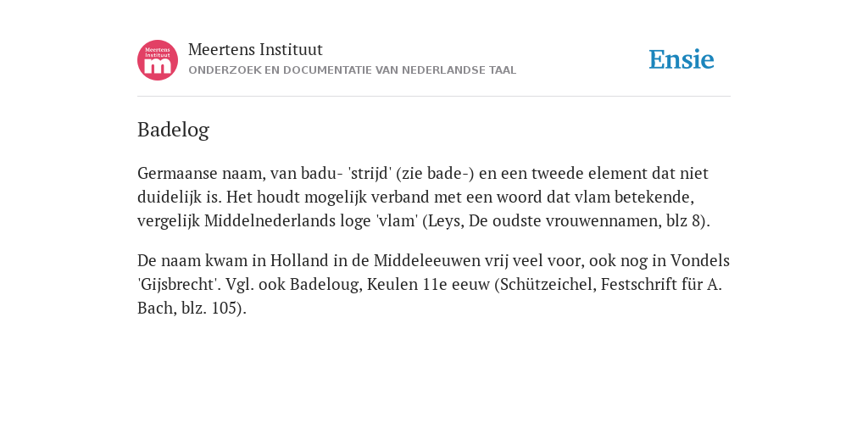Select the Badelog heading
Viewport: 868px width, 434px height.
tap(173, 130)
